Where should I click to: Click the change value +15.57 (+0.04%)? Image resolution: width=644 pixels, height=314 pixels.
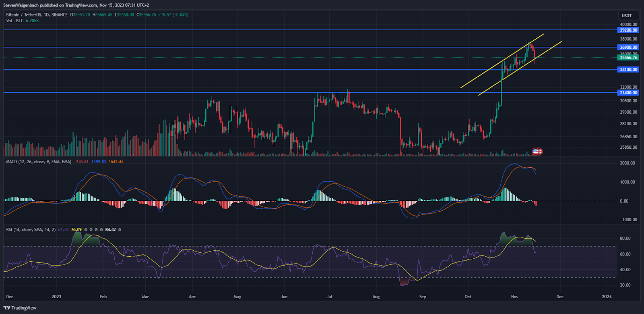[173, 15]
